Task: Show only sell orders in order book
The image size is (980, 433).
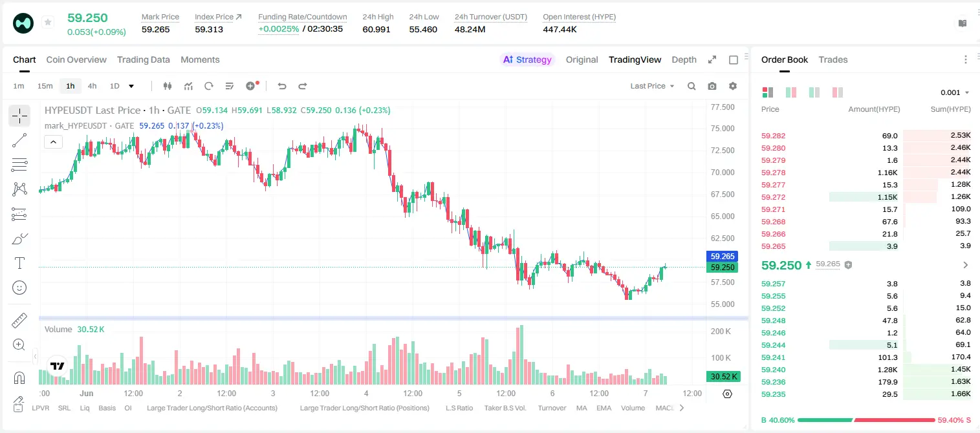Action: pyautogui.click(x=838, y=92)
